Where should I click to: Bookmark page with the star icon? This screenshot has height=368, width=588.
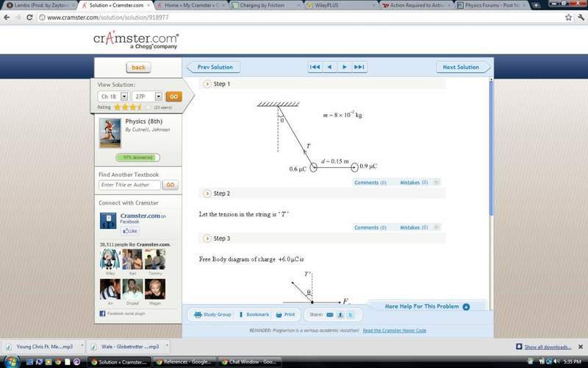(x=568, y=17)
